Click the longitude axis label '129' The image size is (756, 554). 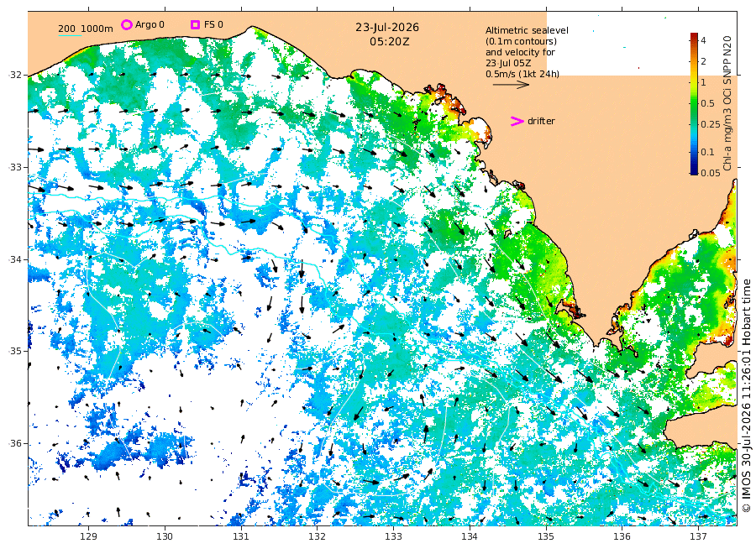tap(88, 536)
